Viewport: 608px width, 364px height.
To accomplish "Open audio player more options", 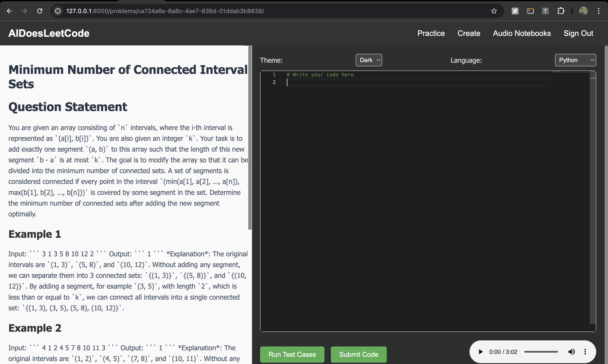I will click(585, 352).
